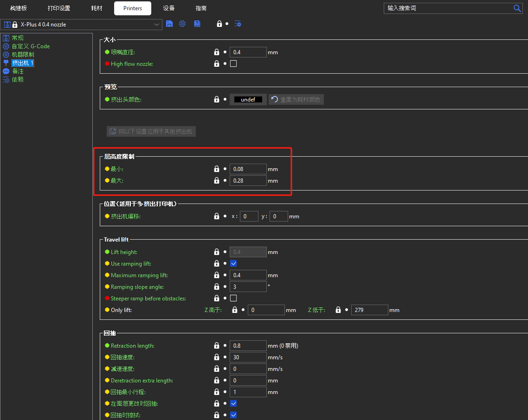Click the lock icon for Retraction length

(x=217, y=346)
